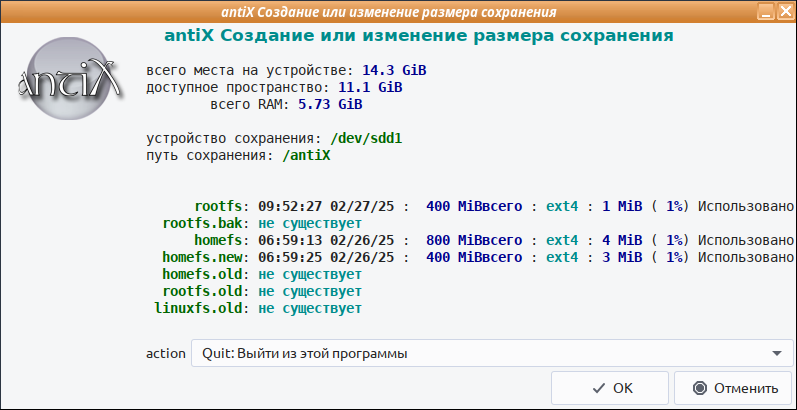This screenshot has height=410, width=797.
Task: Click the '4 MiB' used value for homefs
Action: [x=622, y=240]
